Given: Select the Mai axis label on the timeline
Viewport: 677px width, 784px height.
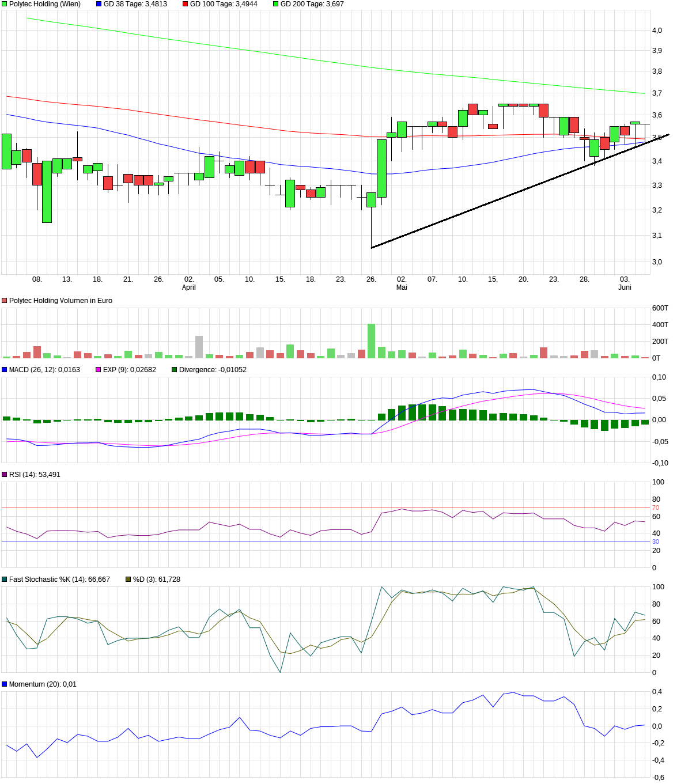Looking at the screenshot, I should (x=402, y=286).
